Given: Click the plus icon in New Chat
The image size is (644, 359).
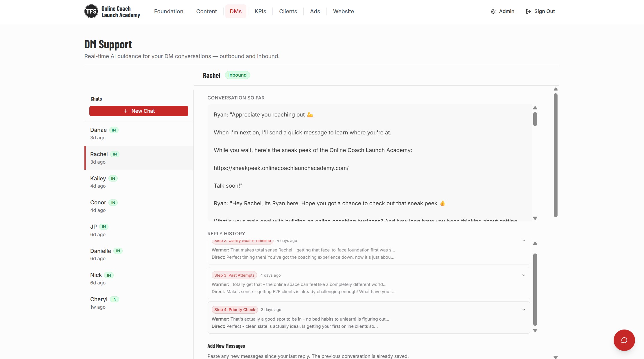Looking at the screenshot, I should coord(126,111).
